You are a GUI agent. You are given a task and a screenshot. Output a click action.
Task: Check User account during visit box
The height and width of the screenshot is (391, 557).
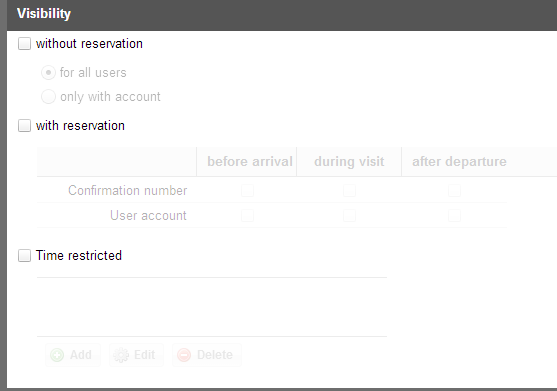click(349, 216)
